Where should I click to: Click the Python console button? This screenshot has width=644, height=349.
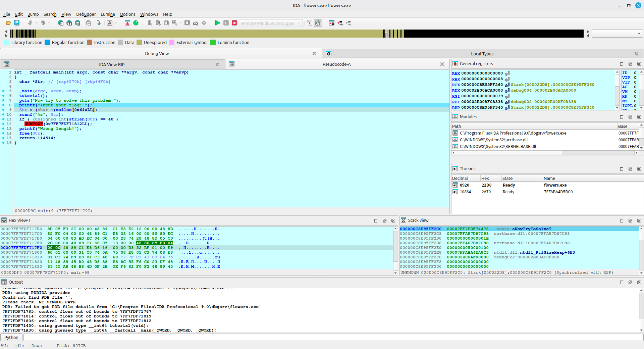[x=11, y=337]
